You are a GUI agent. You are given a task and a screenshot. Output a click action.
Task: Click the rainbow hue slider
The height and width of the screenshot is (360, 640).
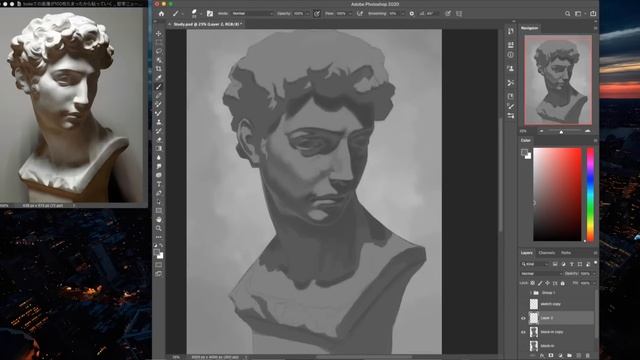pyautogui.click(x=590, y=194)
